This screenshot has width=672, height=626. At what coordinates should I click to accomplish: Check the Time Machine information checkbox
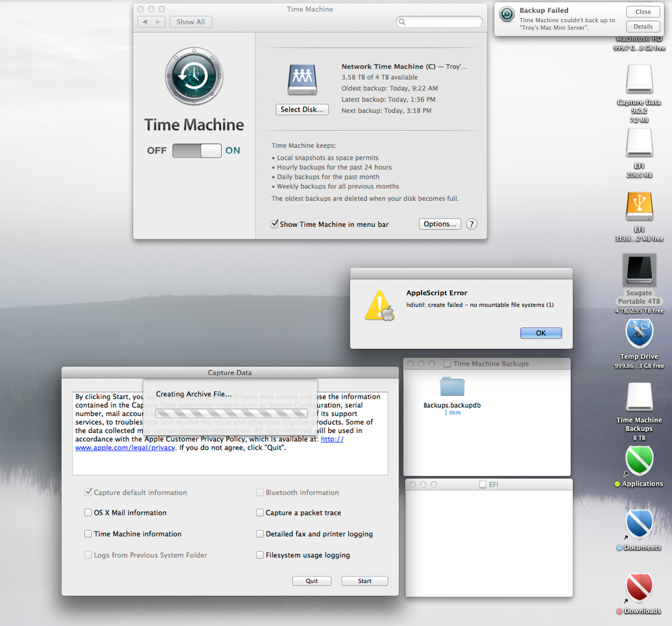[88, 533]
